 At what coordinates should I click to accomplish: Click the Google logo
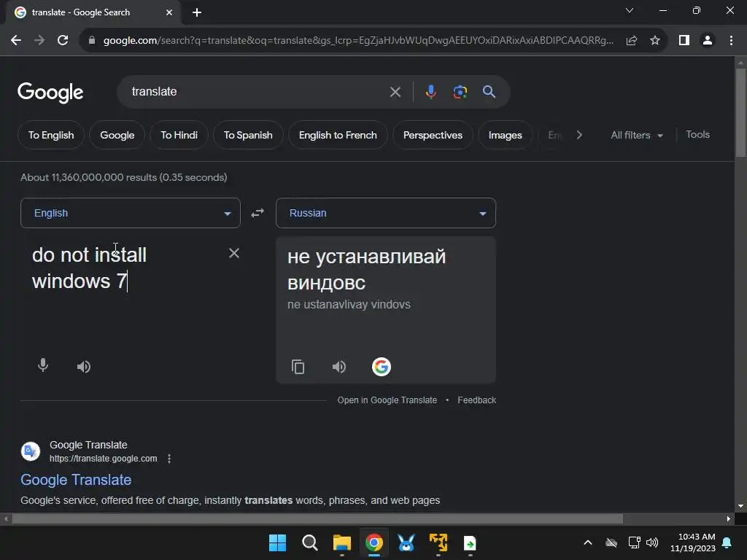[50, 93]
